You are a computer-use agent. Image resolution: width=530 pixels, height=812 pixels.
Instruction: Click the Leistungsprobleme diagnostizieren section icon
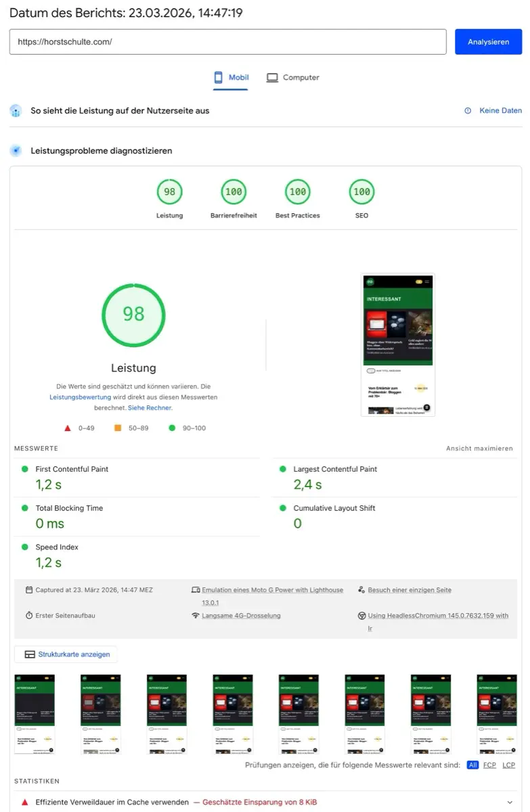pyautogui.click(x=16, y=151)
